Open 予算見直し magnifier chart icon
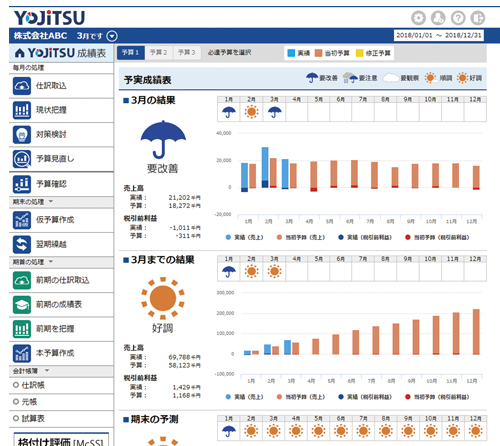This screenshot has height=446, width=500. [x=22, y=159]
